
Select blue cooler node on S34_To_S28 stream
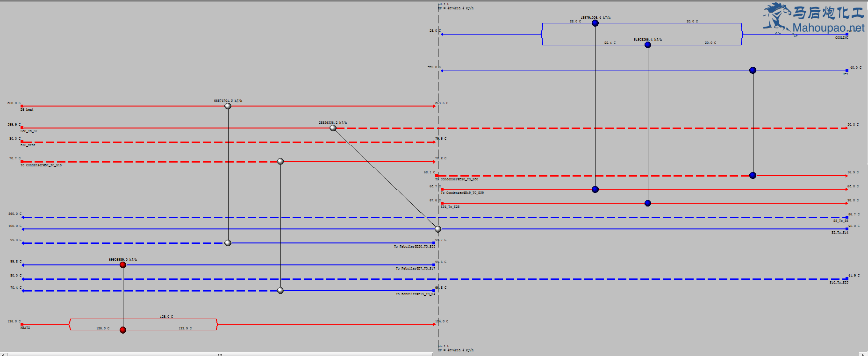click(x=648, y=203)
